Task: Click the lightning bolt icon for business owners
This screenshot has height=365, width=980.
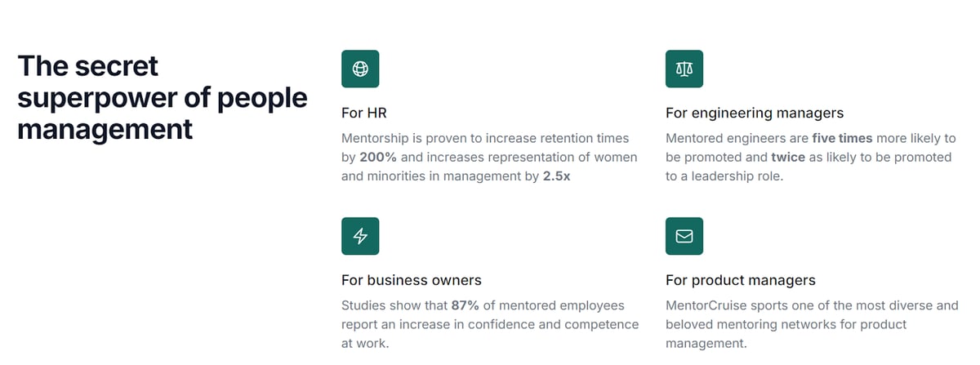Action: [360, 236]
